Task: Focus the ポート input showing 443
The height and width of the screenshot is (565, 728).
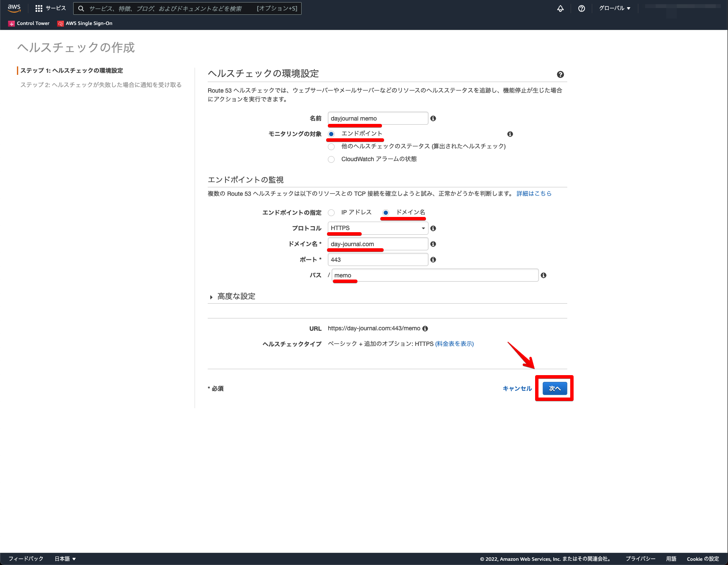Action: [x=378, y=260]
